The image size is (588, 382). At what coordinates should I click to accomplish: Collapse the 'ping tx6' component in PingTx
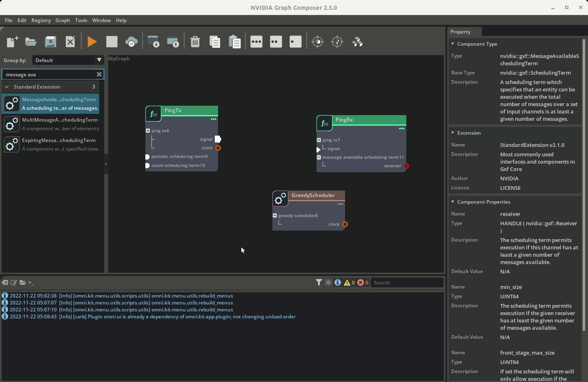pyautogui.click(x=148, y=131)
